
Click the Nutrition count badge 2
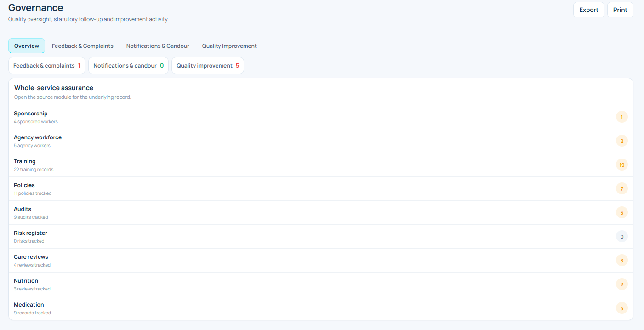point(622,284)
